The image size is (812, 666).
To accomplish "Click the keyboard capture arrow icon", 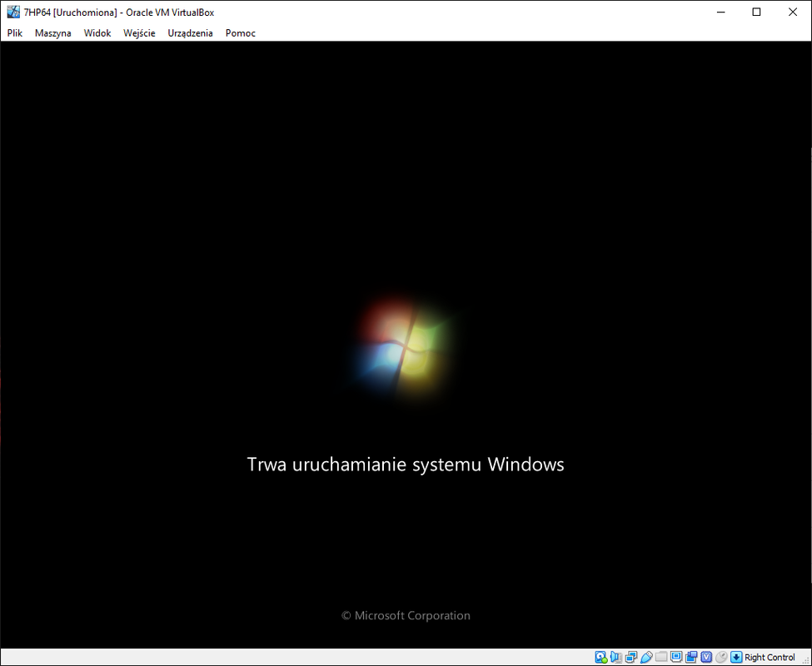I will [736, 657].
